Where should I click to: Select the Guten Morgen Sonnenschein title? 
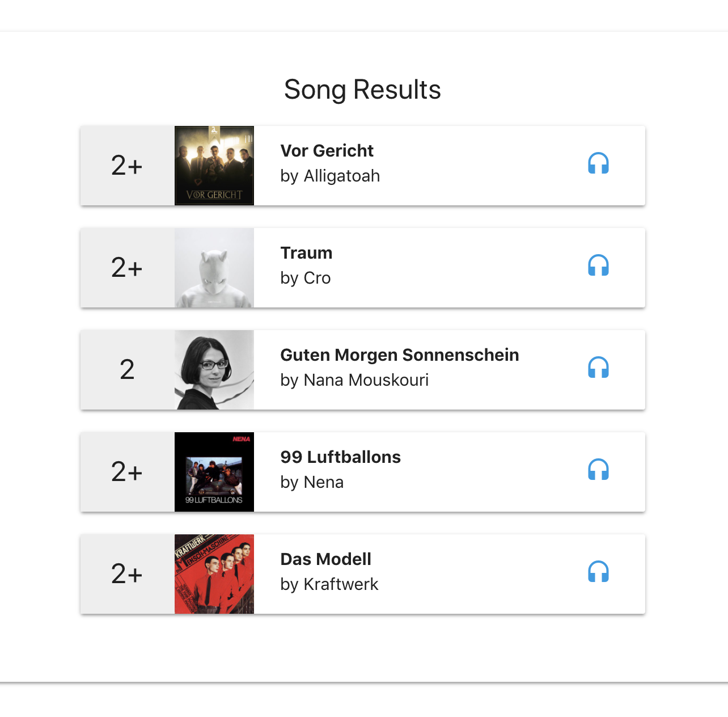[x=400, y=355]
